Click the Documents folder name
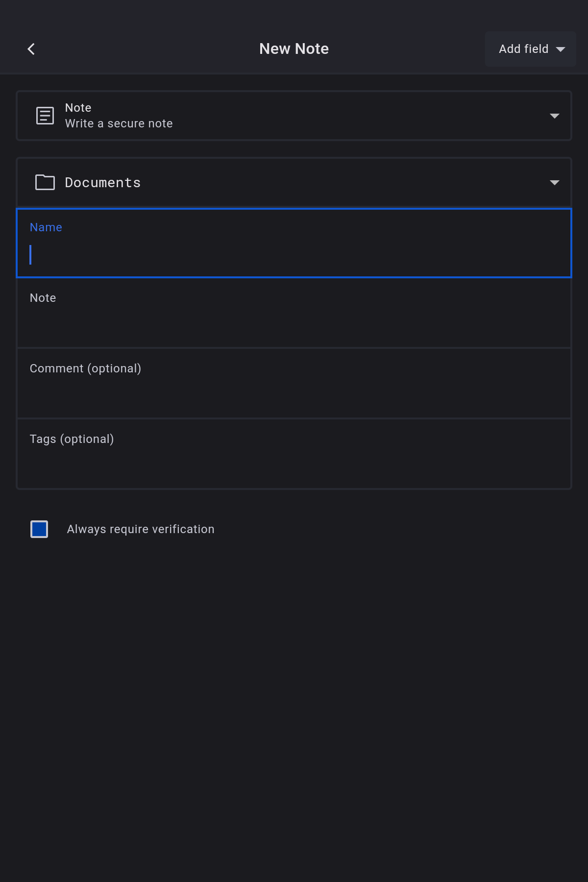588x882 pixels. [103, 183]
